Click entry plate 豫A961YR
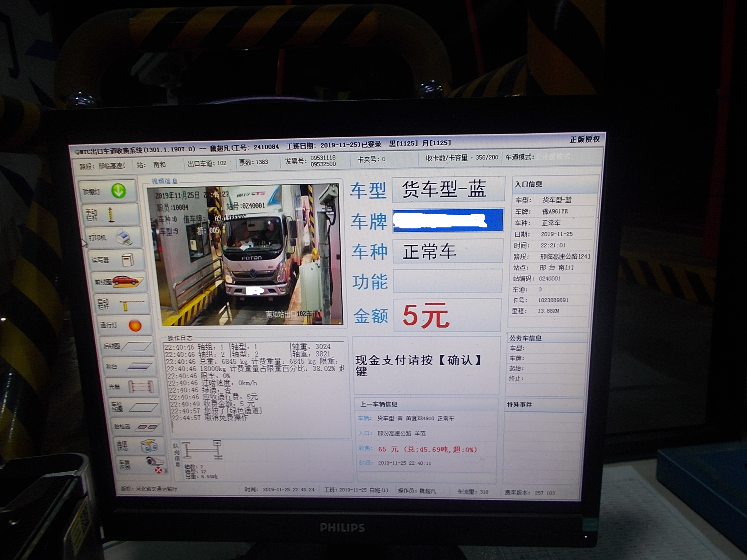The height and width of the screenshot is (560, 747). 555,211
